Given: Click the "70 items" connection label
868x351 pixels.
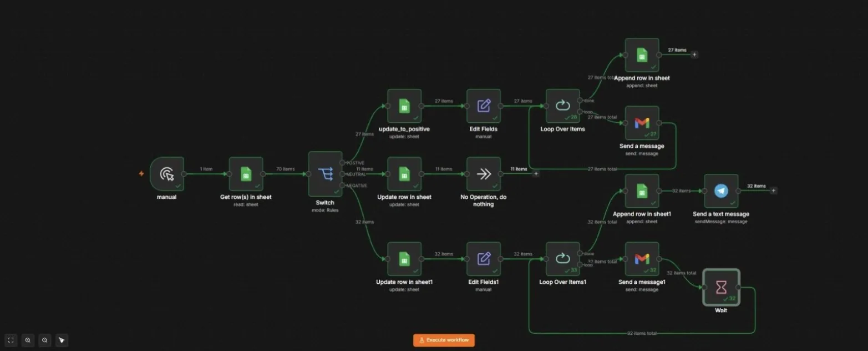Looking at the screenshot, I should 286,169.
